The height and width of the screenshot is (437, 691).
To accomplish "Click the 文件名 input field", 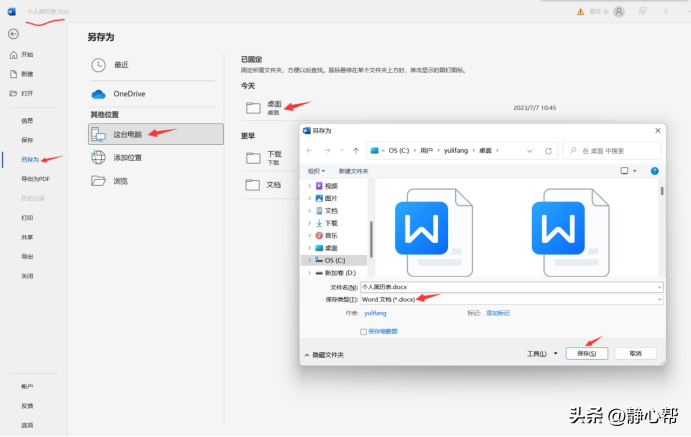I will click(512, 287).
